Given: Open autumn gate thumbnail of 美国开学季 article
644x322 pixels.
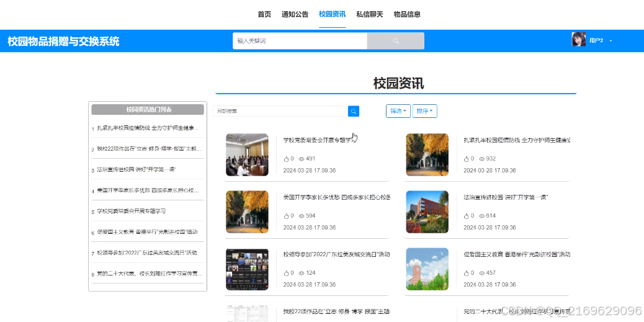Looking at the screenshot, I should [248, 212].
